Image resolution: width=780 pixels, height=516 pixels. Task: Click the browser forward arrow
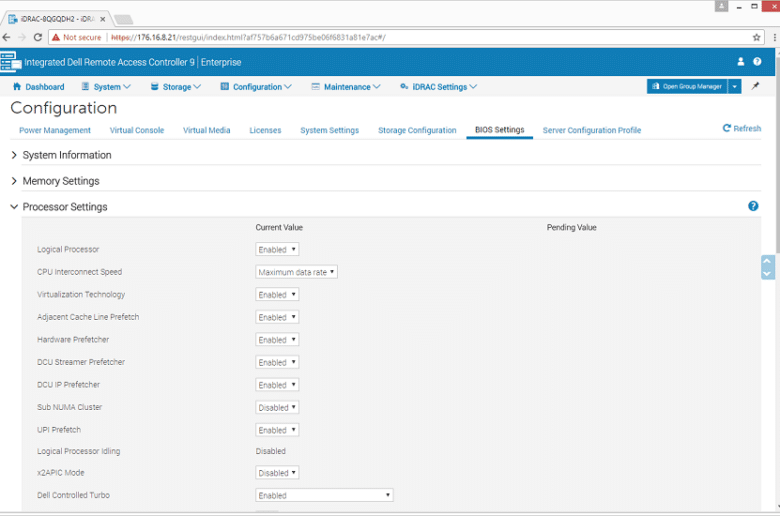point(22,37)
